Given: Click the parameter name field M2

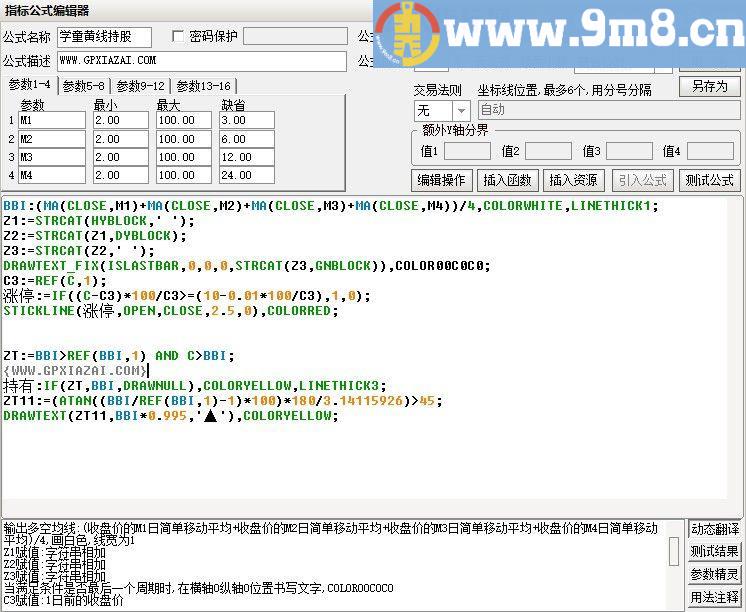Looking at the screenshot, I should (x=52, y=139).
